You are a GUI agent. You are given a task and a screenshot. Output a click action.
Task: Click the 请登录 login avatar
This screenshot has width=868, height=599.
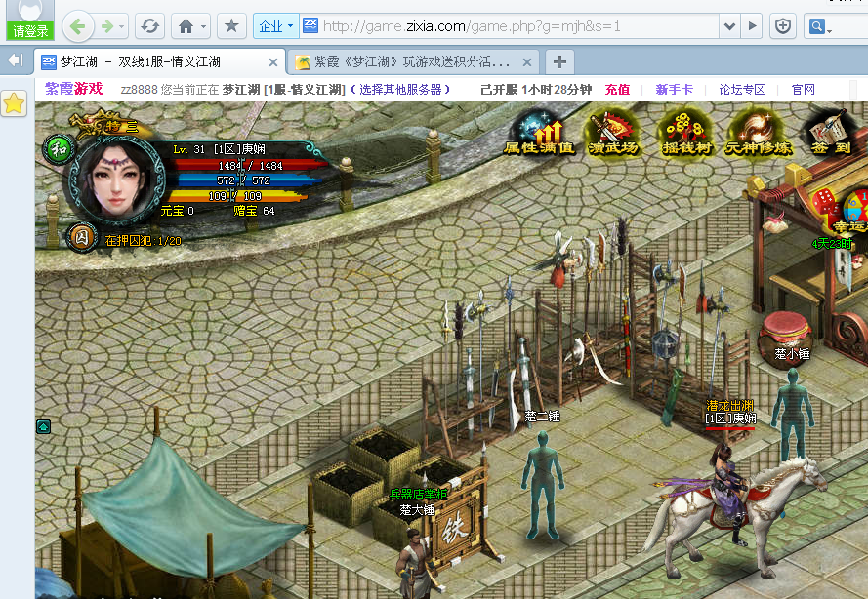click(30, 20)
